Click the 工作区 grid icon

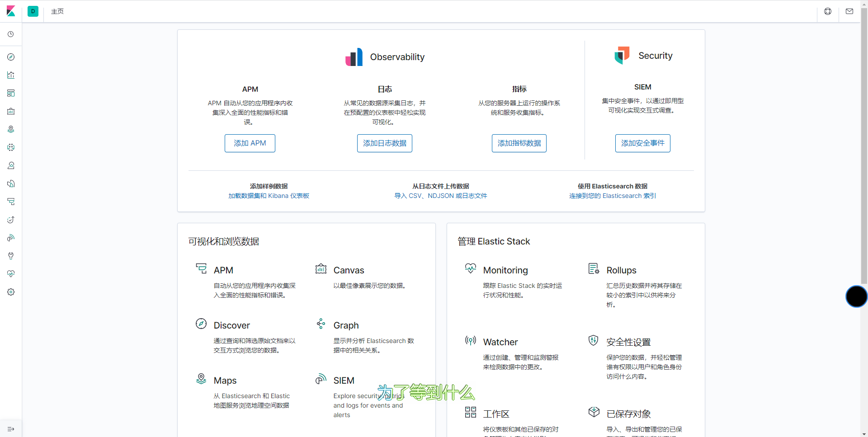pyautogui.click(x=471, y=412)
